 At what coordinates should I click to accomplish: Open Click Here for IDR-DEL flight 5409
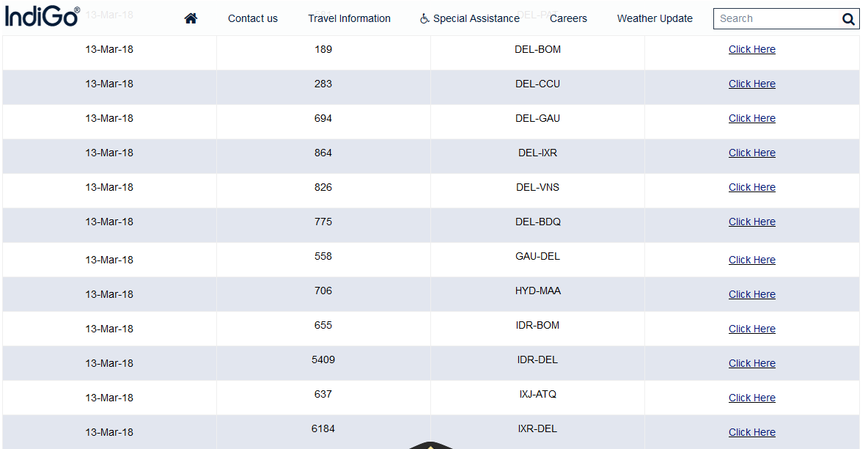tap(751, 363)
